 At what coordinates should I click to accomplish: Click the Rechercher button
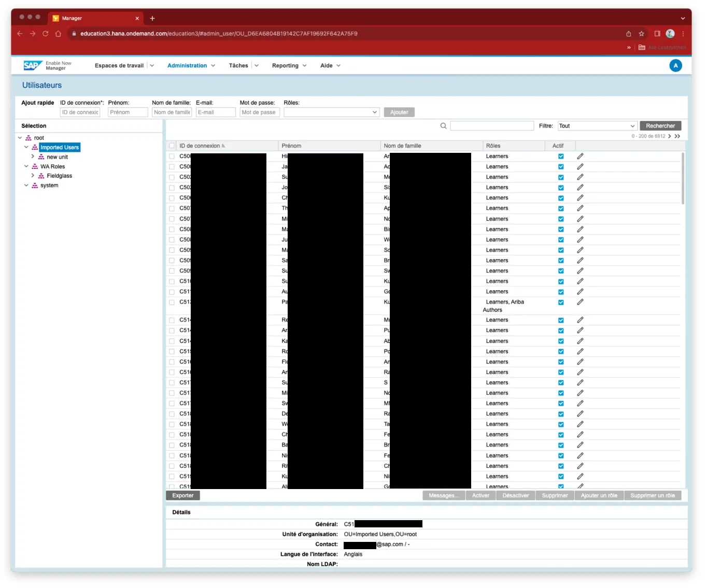click(660, 126)
